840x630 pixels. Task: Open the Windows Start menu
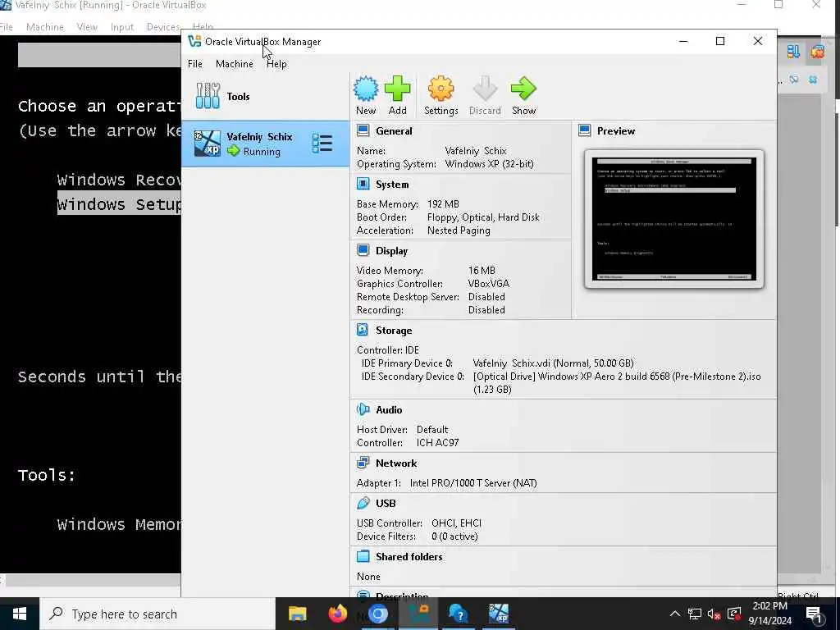20,614
